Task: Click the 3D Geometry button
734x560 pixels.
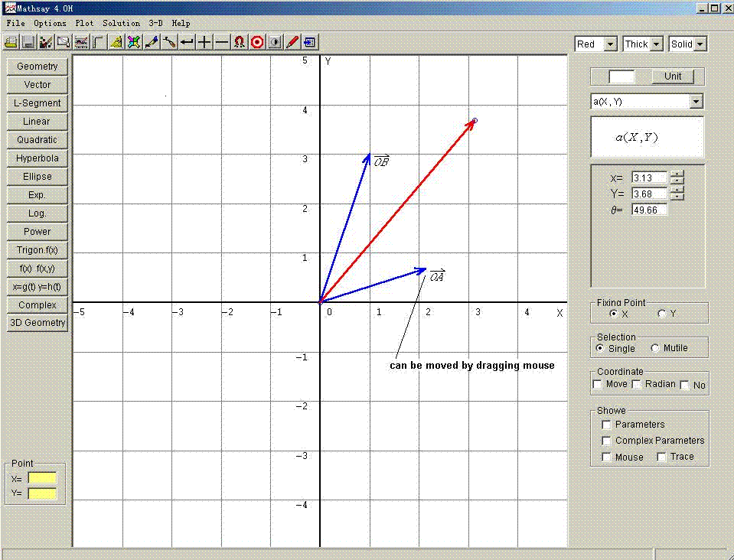Action: (x=38, y=323)
